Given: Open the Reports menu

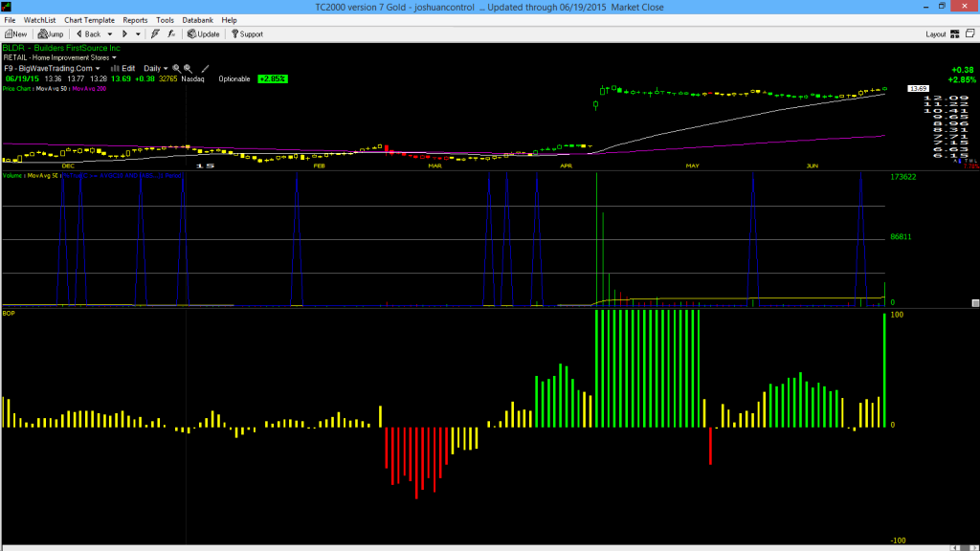Looking at the screenshot, I should 135,20.
